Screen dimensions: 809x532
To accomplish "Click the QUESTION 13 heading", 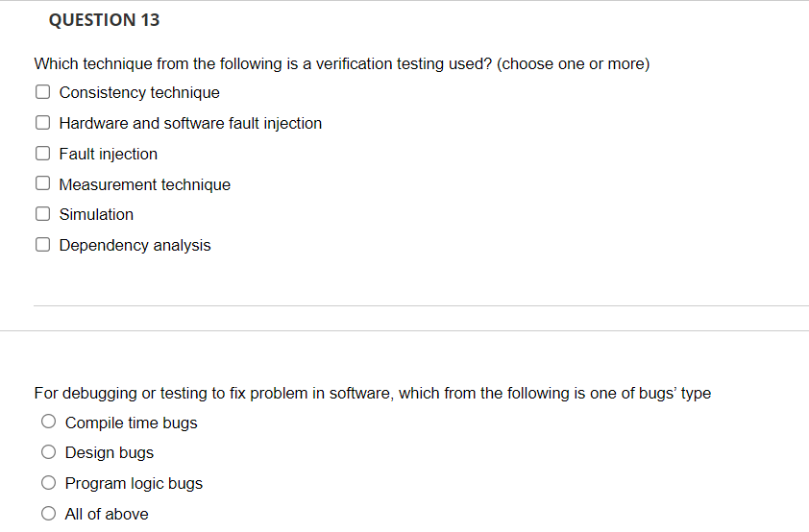I will (104, 20).
